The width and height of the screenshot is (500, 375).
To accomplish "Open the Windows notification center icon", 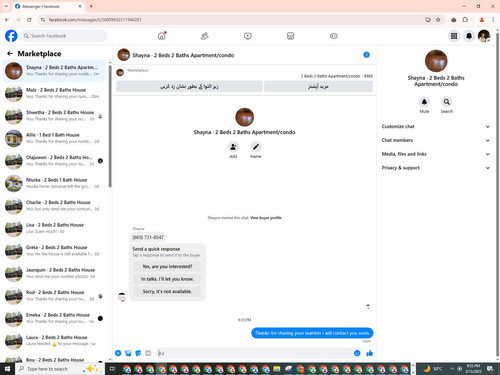I will [490, 369].
